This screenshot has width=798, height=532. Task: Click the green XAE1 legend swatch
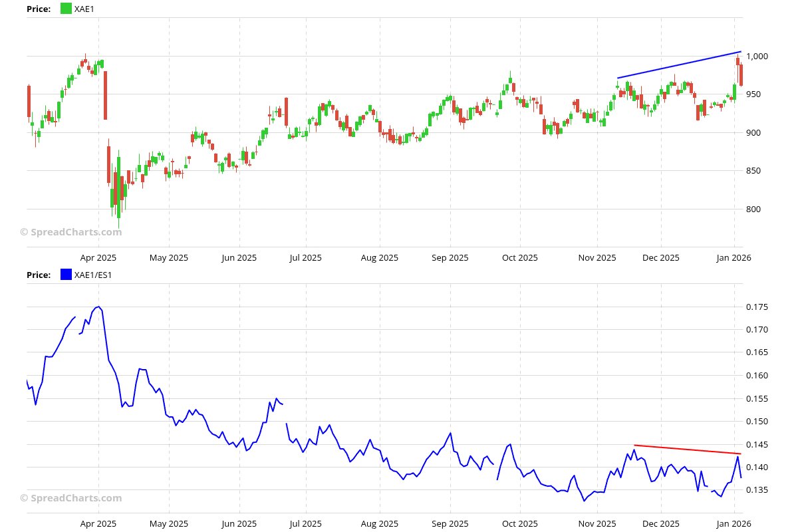pyautogui.click(x=65, y=9)
